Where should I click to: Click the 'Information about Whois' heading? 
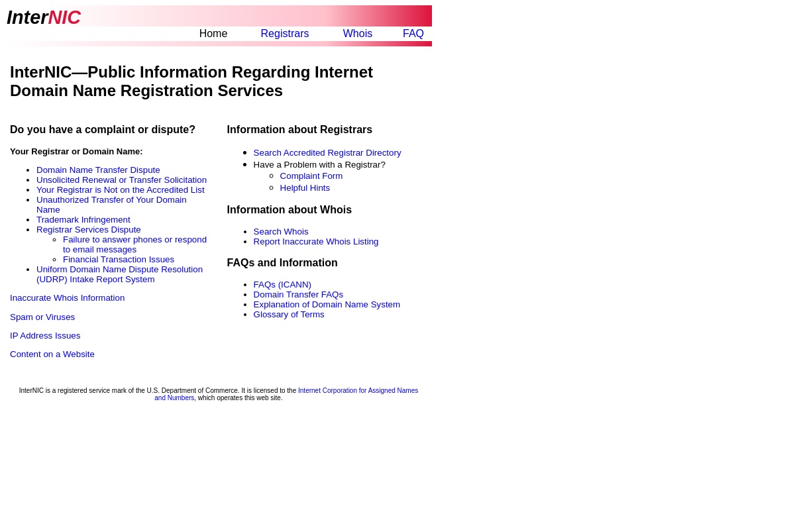(289, 210)
